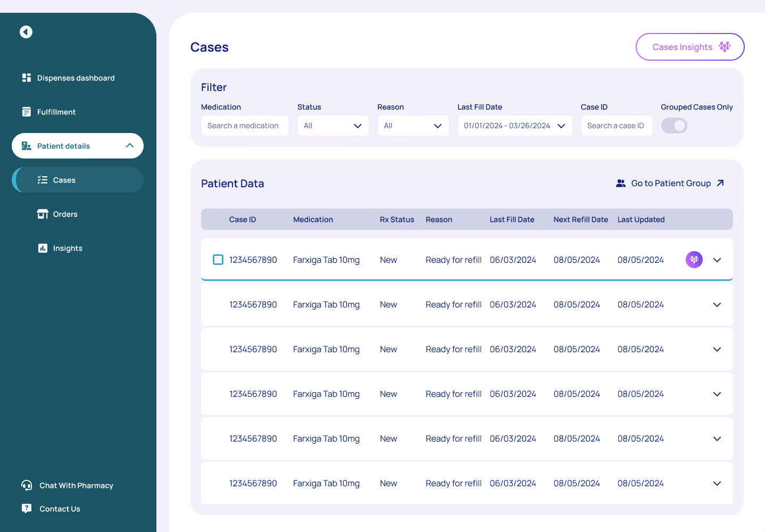Click the Cases Insights button
The image size is (765, 532).
(x=689, y=47)
